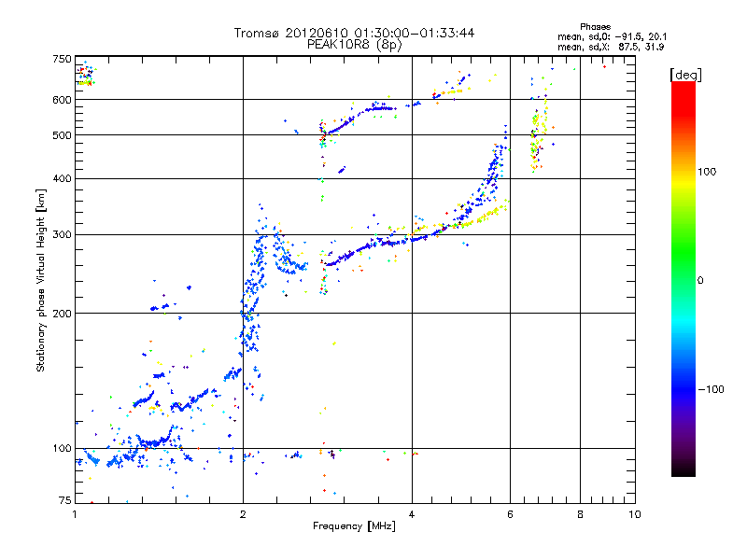Click the 'Phases' header label
Image resolution: width=747 pixels, height=560 pixels.
[595, 27]
